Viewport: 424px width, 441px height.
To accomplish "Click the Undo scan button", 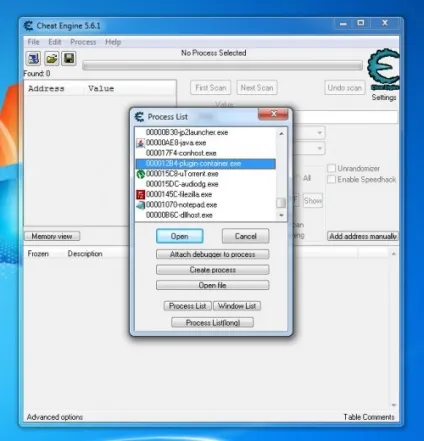I will pos(345,88).
